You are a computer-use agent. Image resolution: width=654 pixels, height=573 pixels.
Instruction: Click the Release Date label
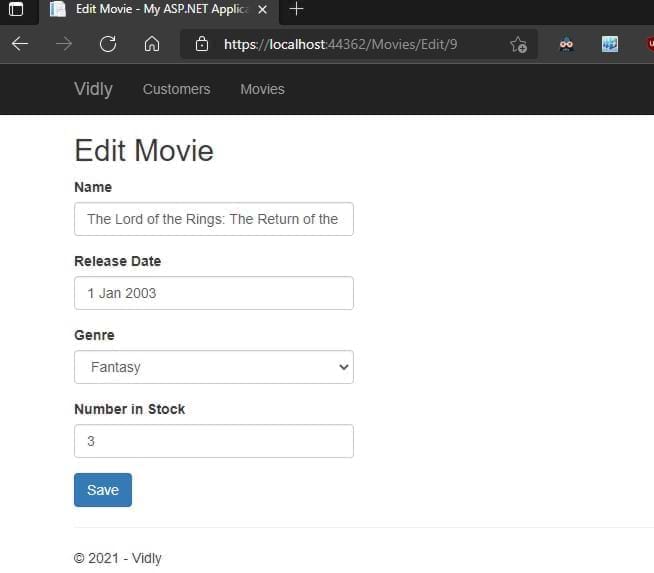118,261
